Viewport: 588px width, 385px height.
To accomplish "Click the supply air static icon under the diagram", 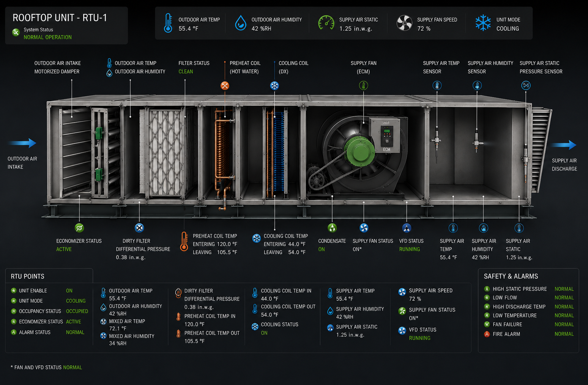I will 519,228.
